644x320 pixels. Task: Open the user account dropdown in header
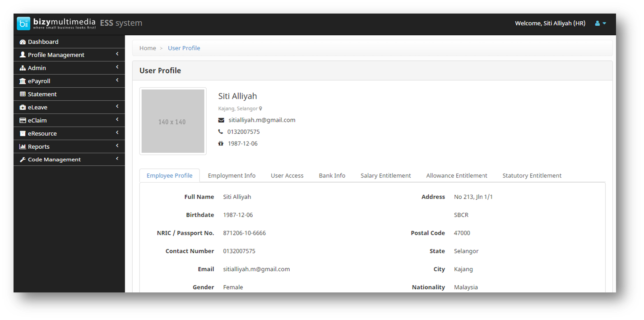[600, 24]
